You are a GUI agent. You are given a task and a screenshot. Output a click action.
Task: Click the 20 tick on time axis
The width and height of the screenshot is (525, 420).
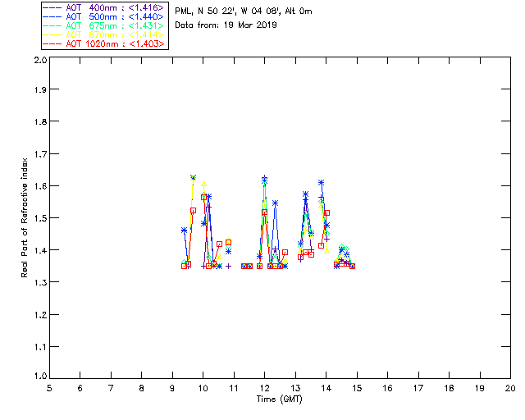tap(510, 388)
